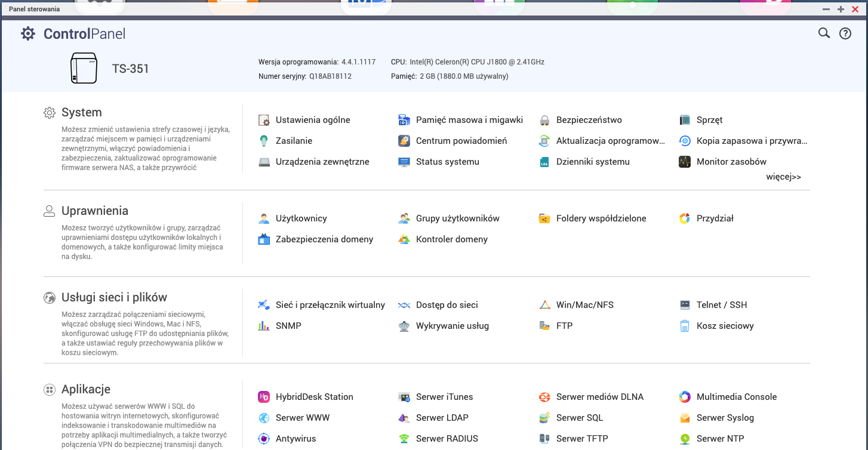Open the HybridDesk Station icon
This screenshot has width=868, height=450.
[x=264, y=397]
